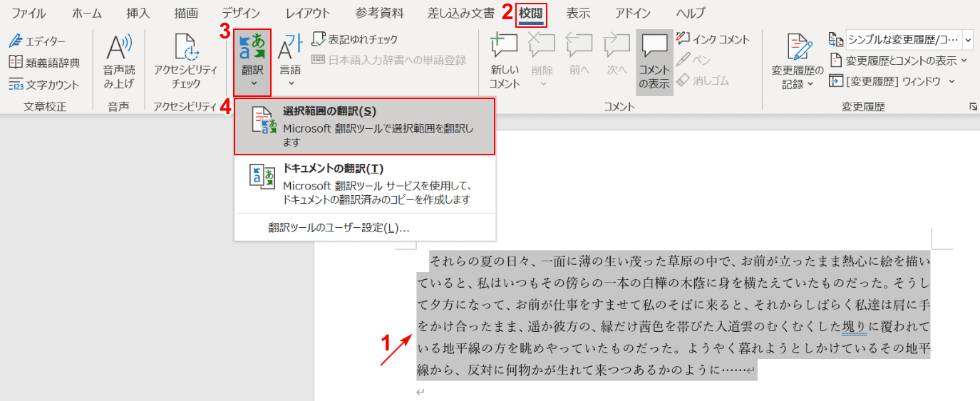The image size is (980, 401).
Task: Go to 前へ previous comment
Action: click(579, 54)
